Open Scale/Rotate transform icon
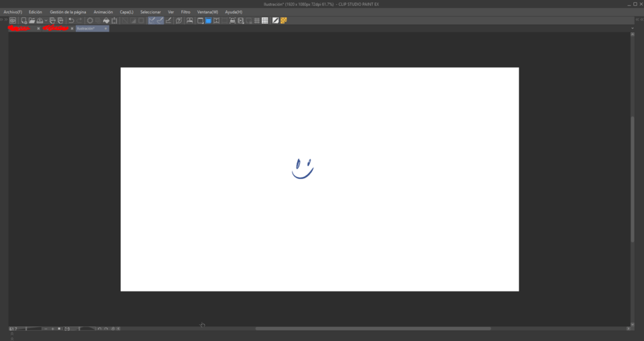 114,21
